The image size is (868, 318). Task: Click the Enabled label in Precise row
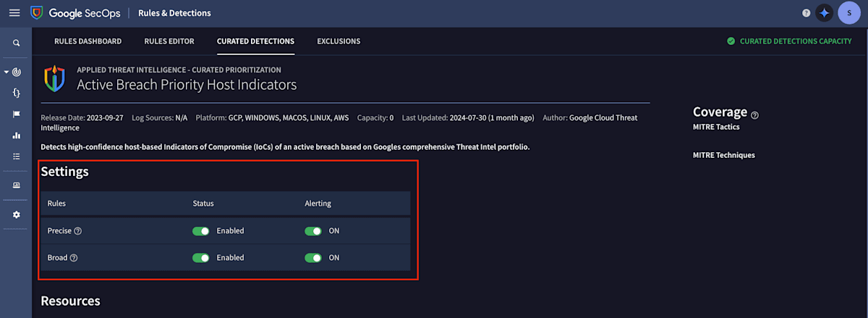pyautogui.click(x=230, y=231)
